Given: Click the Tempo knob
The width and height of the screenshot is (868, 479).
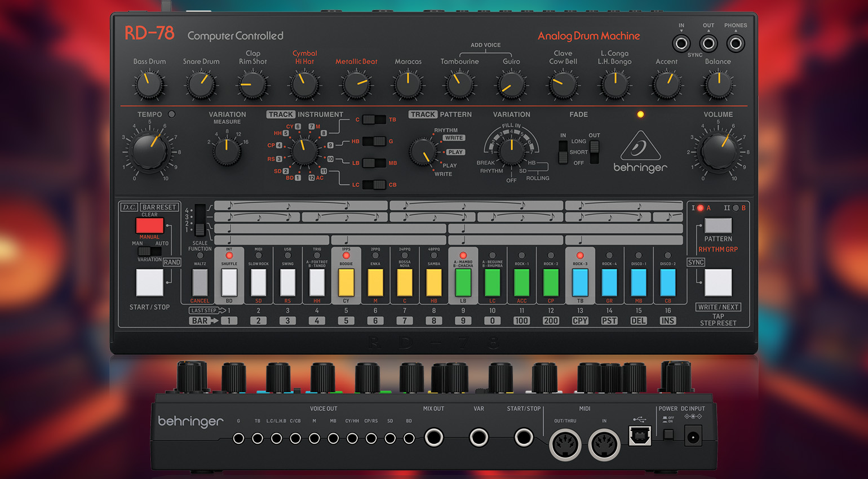Looking at the screenshot, I should (149, 152).
